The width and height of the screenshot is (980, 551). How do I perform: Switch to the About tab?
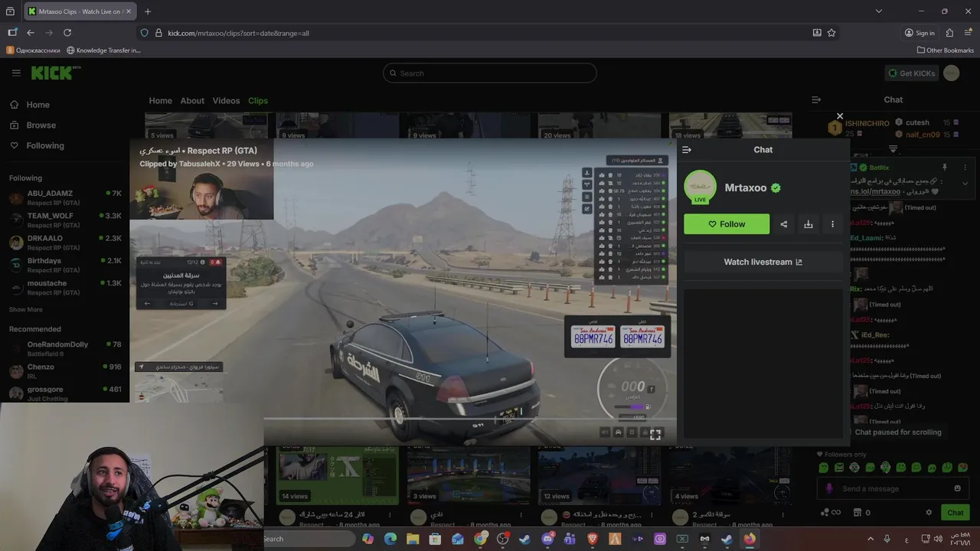[x=192, y=100]
